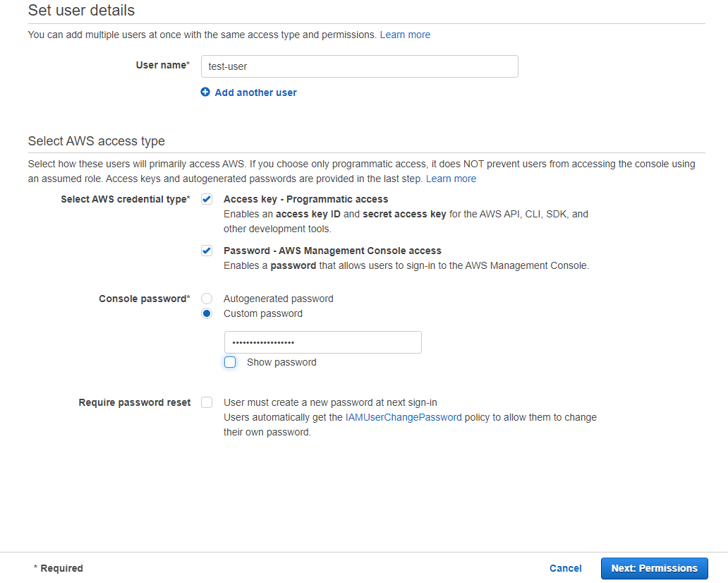Select Autogenerated password option
This screenshot has height=583, width=728.
pyautogui.click(x=207, y=298)
